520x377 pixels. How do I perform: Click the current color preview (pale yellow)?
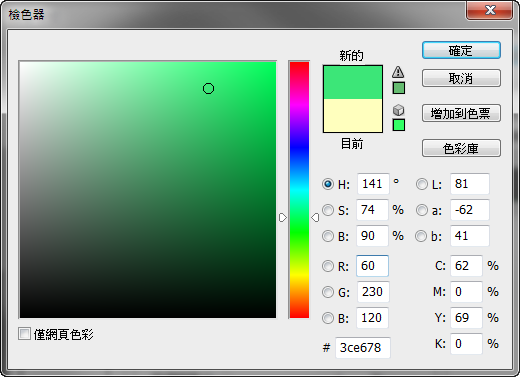(x=353, y=116)
